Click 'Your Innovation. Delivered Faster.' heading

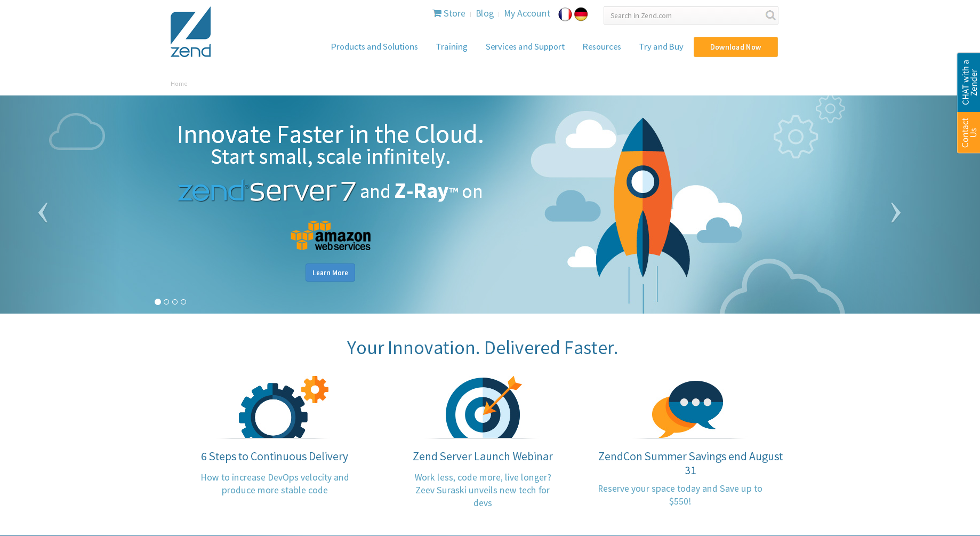[483, 348]
